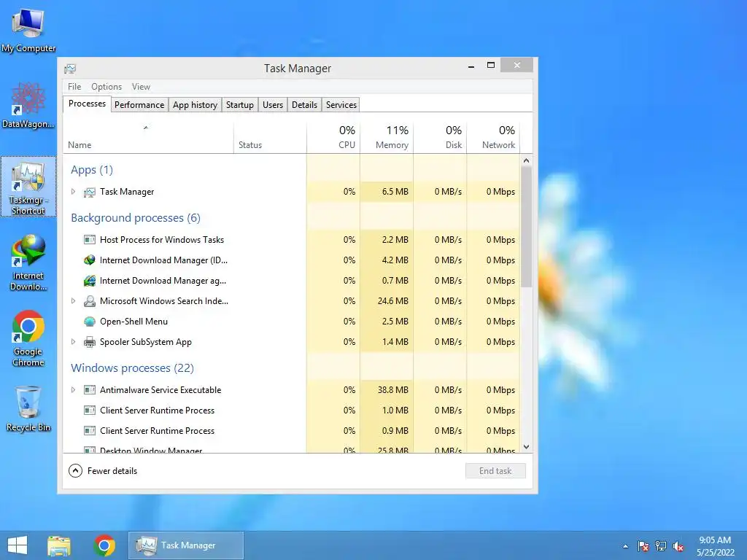Sort by the Network column header

pos(493,138)
